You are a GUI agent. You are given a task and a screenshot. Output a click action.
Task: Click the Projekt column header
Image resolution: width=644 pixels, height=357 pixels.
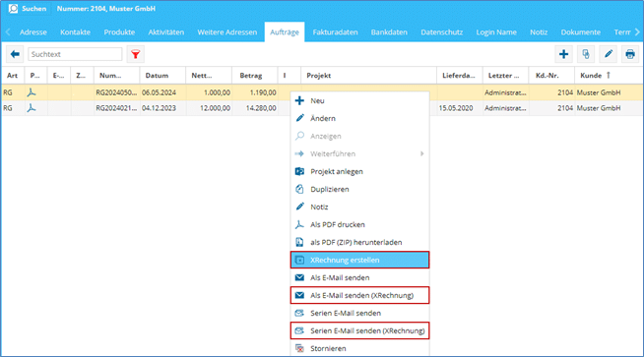pos(369,76)
